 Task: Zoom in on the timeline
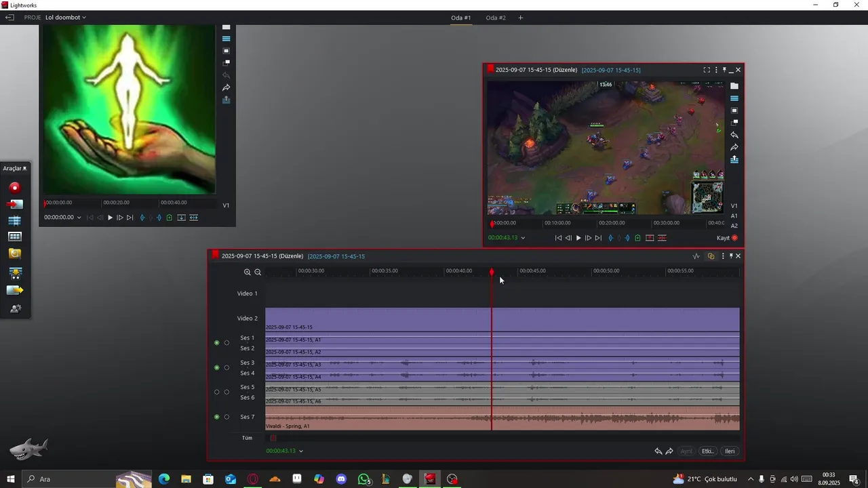click(x=248, y=272)
